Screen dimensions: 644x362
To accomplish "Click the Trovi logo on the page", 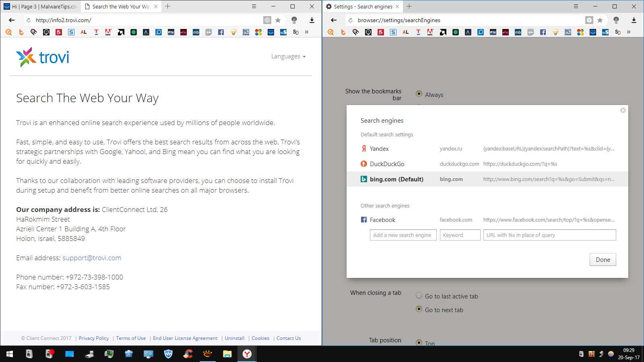I will (x=43, y=57).
